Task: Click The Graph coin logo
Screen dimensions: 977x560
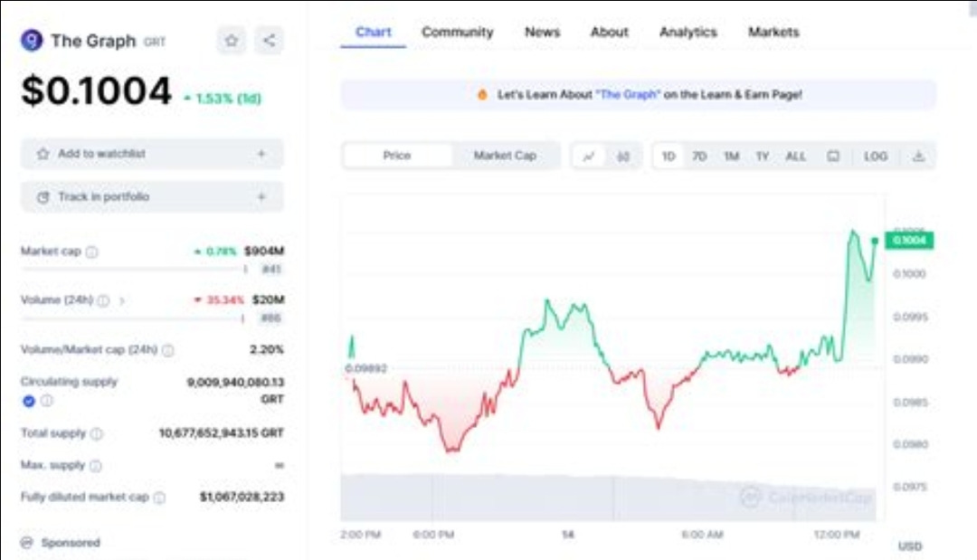Action: (32, 41)
